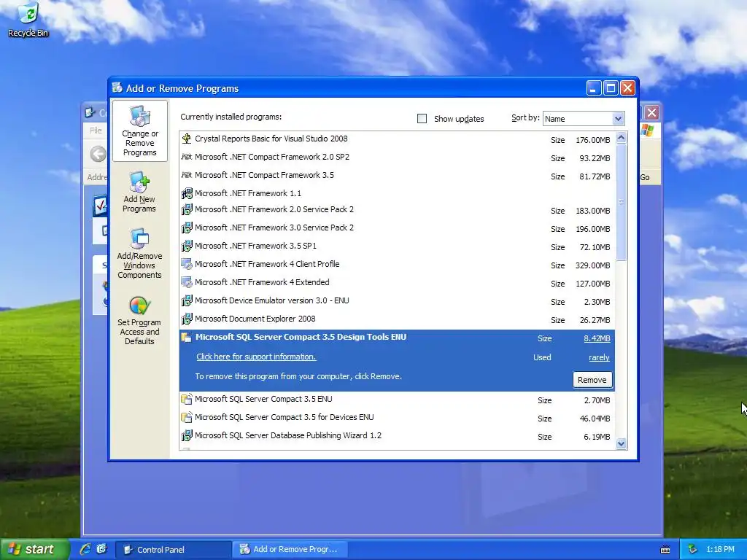747x560 pixels.
Task: Click the rarely used link
Action: point(599,357)
